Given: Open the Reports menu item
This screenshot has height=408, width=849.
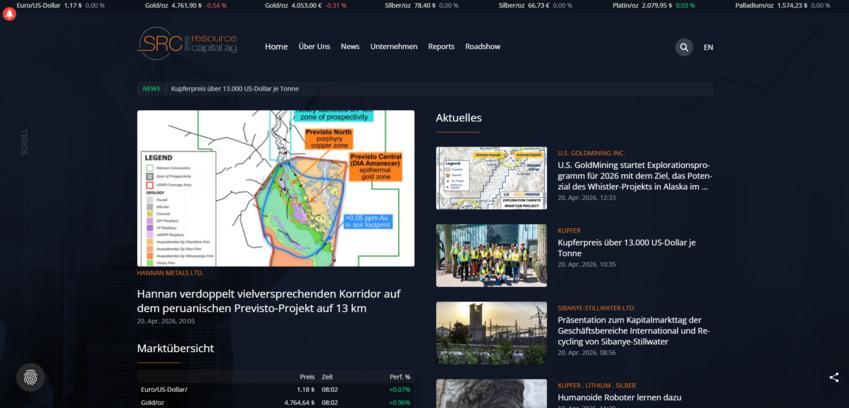Looking at the screenshot, I should (441, 47).
